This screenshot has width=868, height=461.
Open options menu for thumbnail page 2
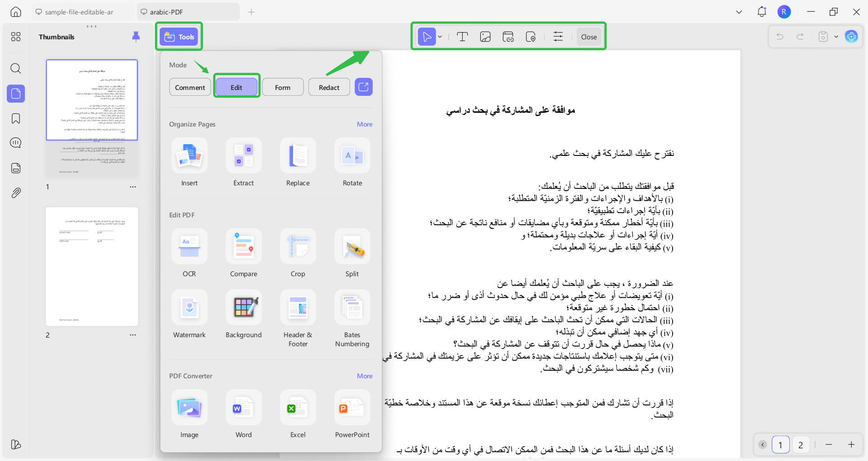[133, 335]
